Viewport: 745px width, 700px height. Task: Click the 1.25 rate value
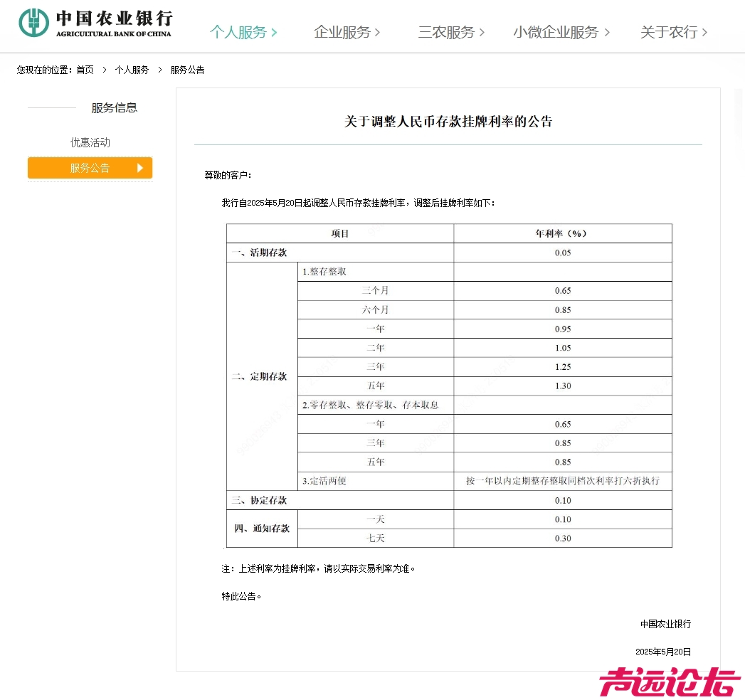pos(563,367)
